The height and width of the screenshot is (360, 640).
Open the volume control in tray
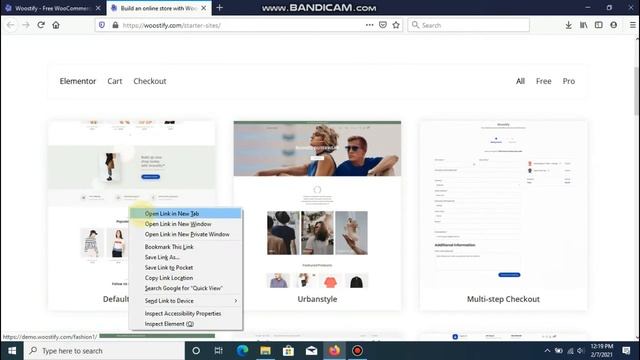pos(581,351)
